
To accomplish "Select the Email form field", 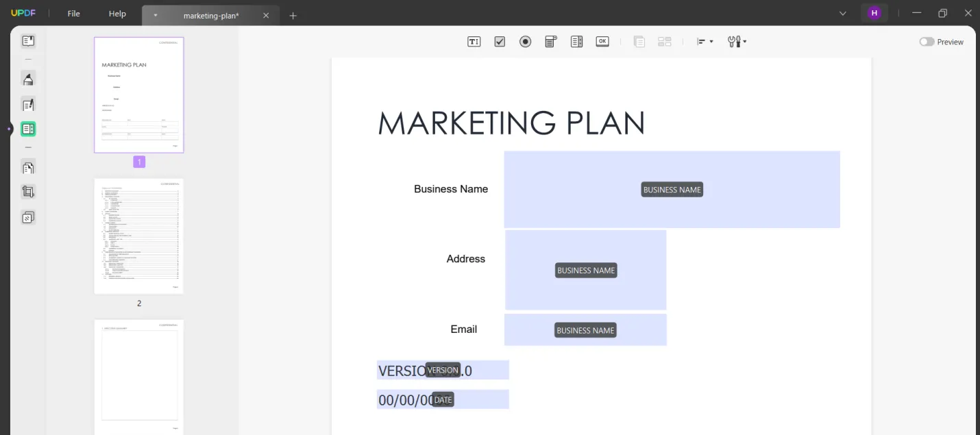I will 585,330.
